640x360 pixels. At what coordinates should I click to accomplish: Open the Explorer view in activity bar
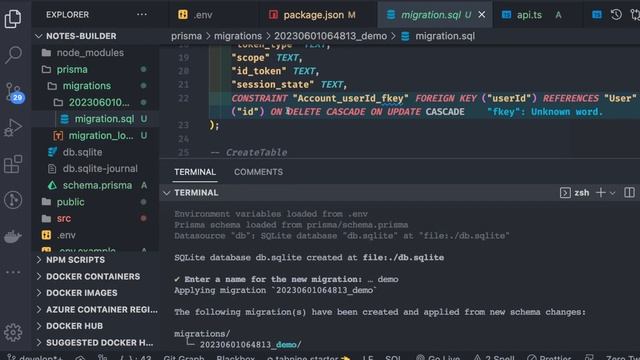[x=13, y=19]
